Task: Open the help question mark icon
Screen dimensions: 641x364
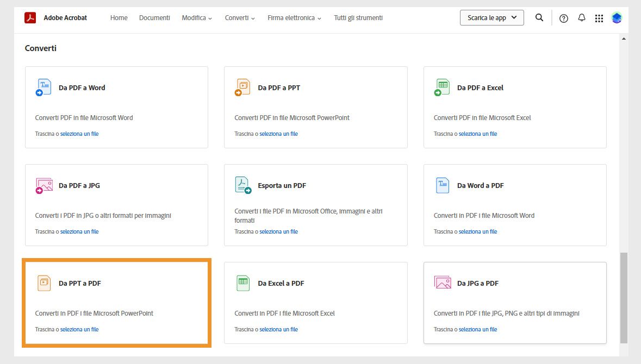Action: 564,18
